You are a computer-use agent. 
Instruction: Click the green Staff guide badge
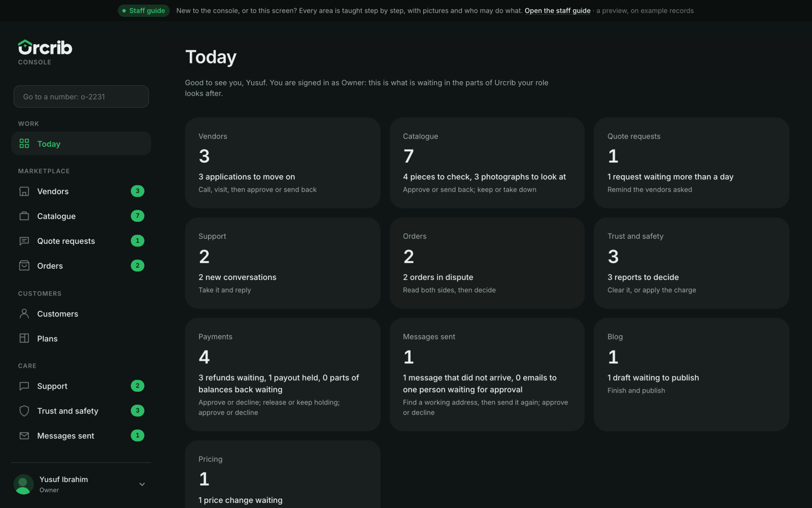[x=144, y=11]
